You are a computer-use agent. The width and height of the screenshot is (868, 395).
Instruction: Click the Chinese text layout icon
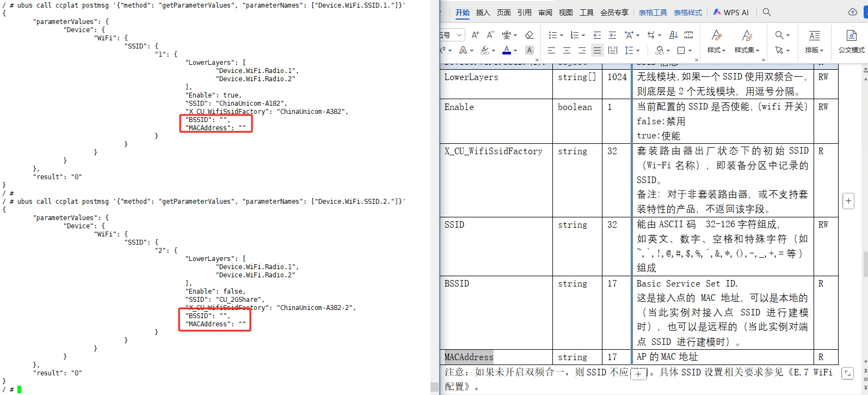click(x=629, y=35)
